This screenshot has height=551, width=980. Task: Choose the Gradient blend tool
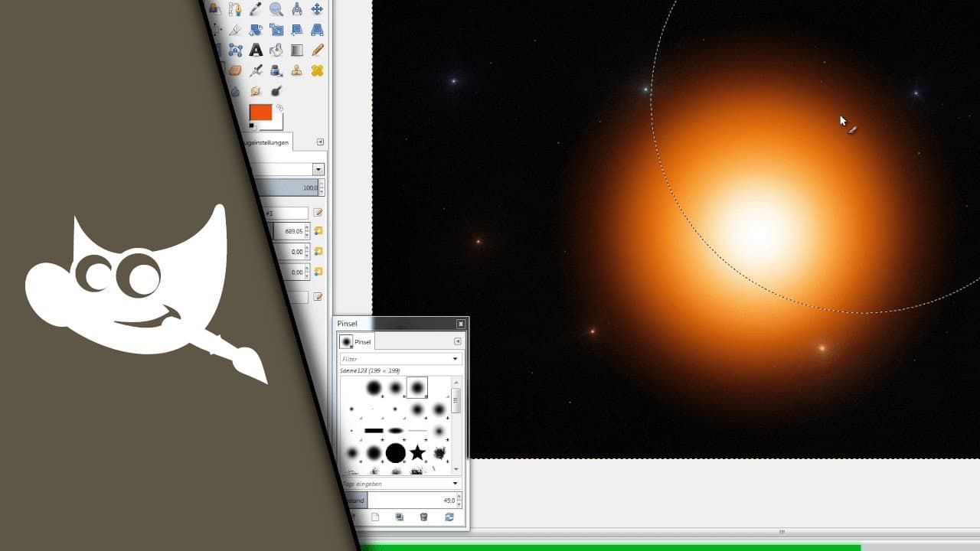pyautogui.click(x=298, y=51)
